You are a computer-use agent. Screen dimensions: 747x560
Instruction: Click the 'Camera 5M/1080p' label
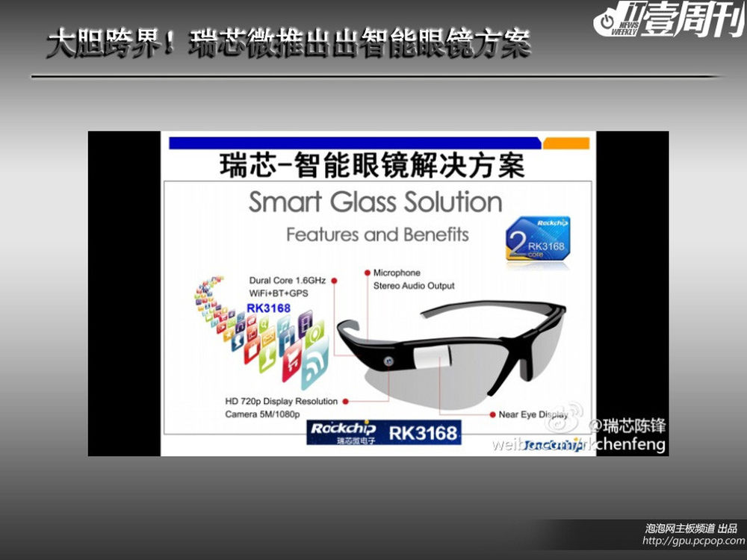coord(262,414)
